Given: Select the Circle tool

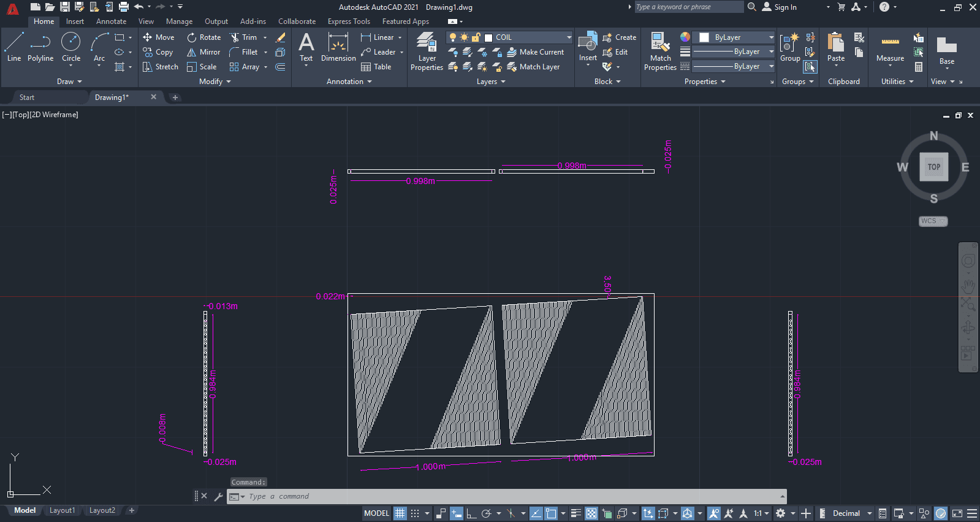Looking at the screenshot, I should click(x=71, y=47).
